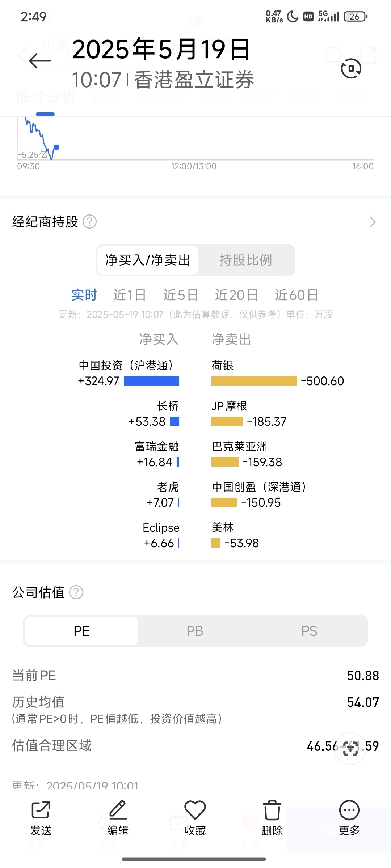
Task: Tap the back arrow icon
Action: [x=39, y=61]
